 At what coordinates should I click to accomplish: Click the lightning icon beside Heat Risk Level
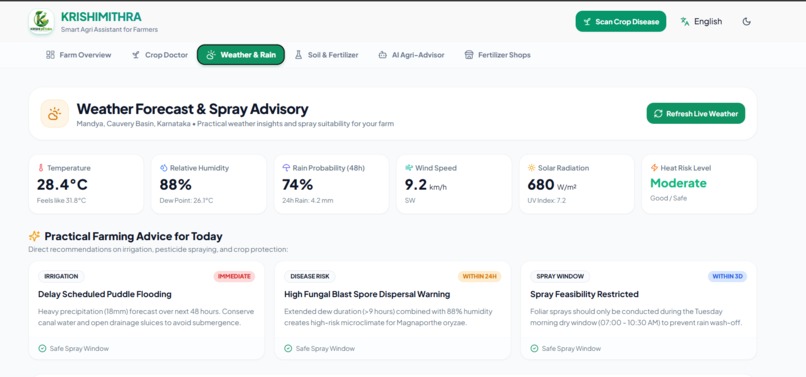coord(654,168)
